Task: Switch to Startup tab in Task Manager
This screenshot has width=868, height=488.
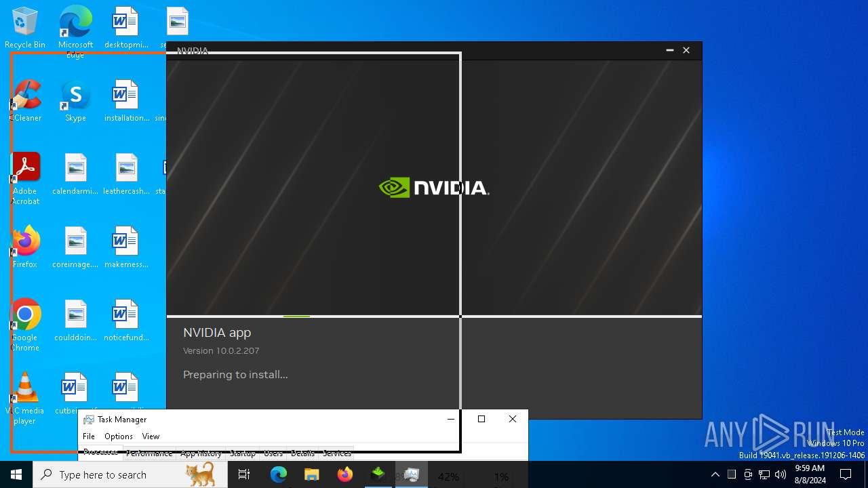Action: 243,453
